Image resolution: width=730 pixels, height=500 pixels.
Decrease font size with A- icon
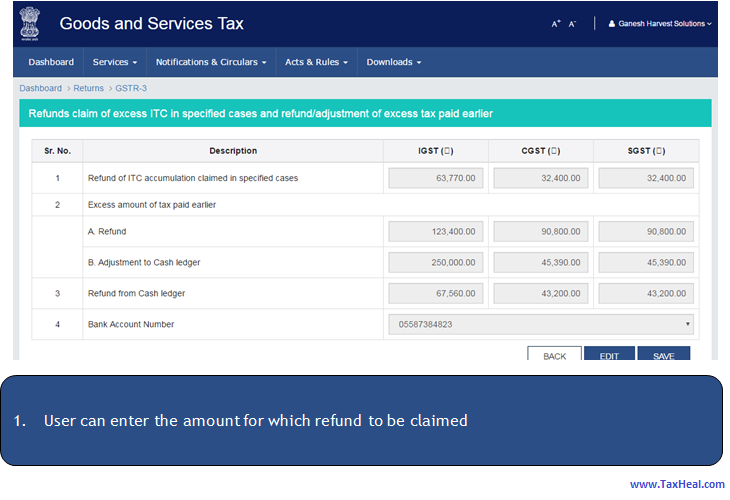coord(572,24)
